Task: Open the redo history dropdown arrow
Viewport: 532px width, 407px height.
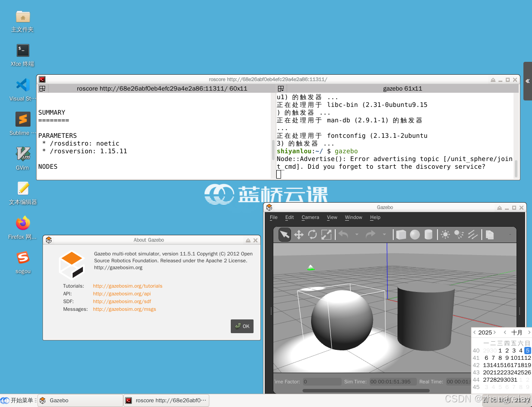Action: click(384, 234)
